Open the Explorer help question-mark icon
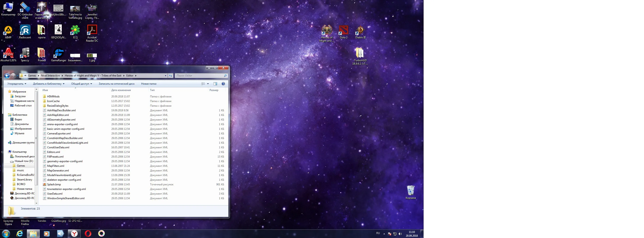Screen dimensions: 644x238 click(x=223, y=84)
